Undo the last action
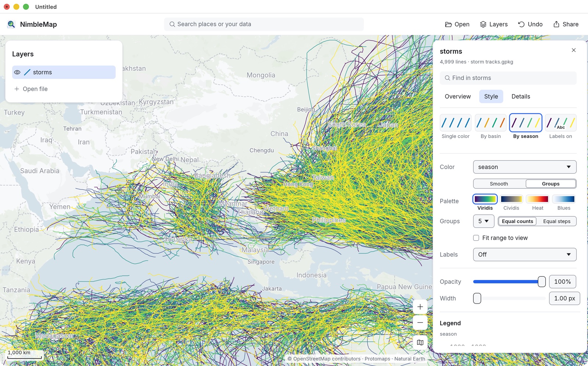The width and height of the screenshot is (588, 366). pyautogui.click(x=530, y=24)
